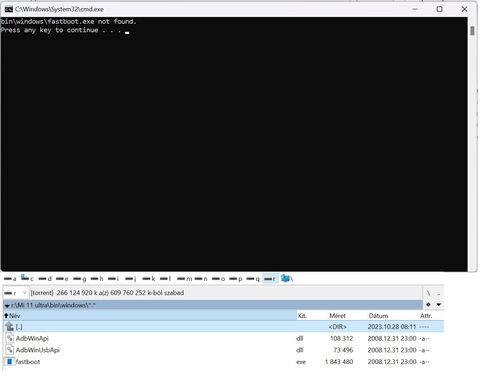Open the favorites hotlist star button
The width and height of the screenshot is (480, 376).
428,305
